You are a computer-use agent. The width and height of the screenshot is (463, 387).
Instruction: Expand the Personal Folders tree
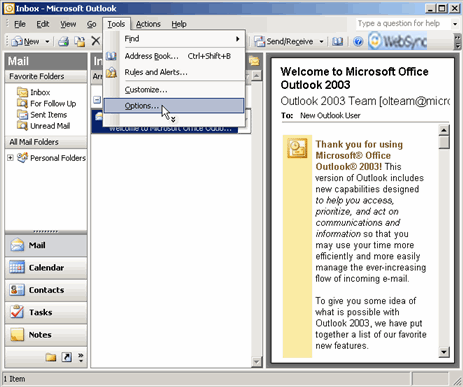(x=10, y=158)
